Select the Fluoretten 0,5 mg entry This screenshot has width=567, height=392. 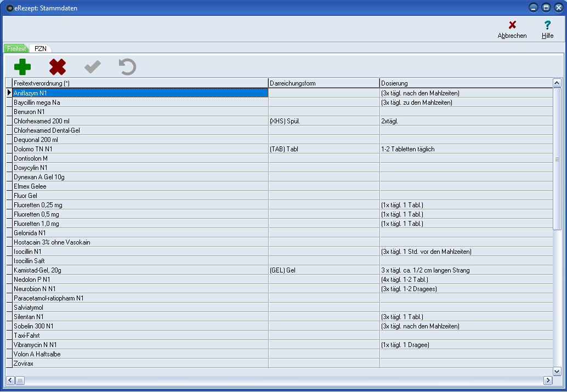[x=140, y=214]
